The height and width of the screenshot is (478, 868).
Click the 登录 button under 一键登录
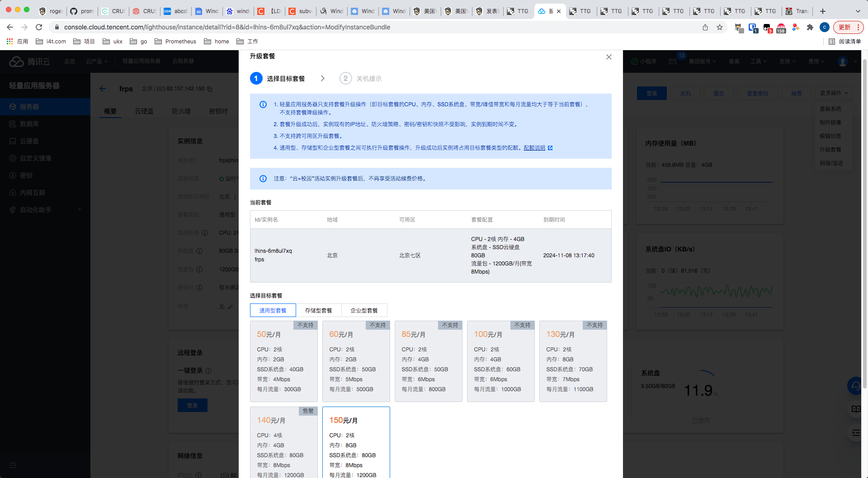coord(193,405)
